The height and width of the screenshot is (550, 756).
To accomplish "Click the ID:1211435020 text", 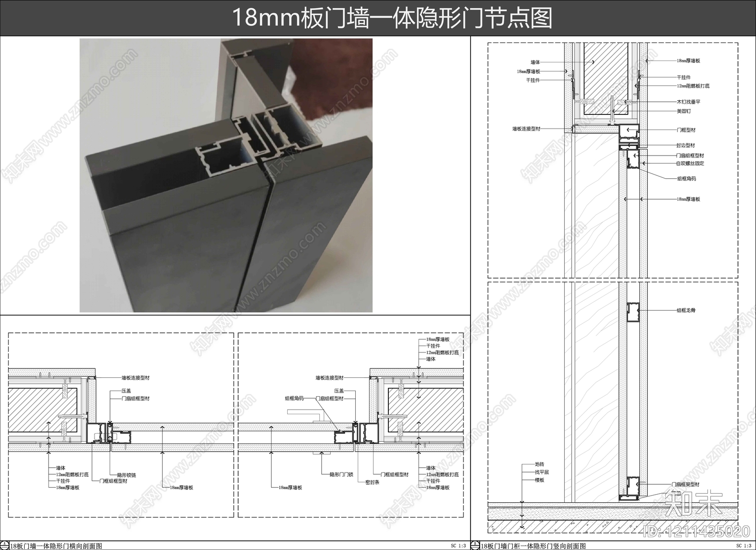I will pos(697,532).
